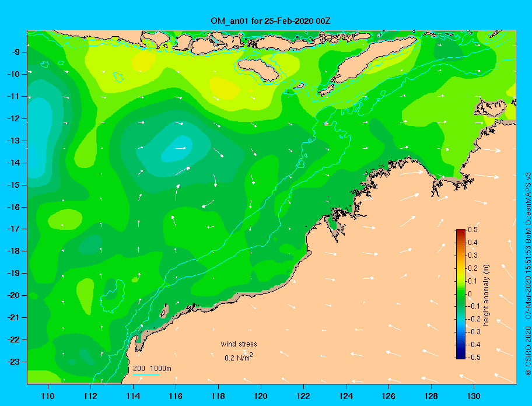Click longitude axis label "120"

pyautogui.click(x=261, y=396)
